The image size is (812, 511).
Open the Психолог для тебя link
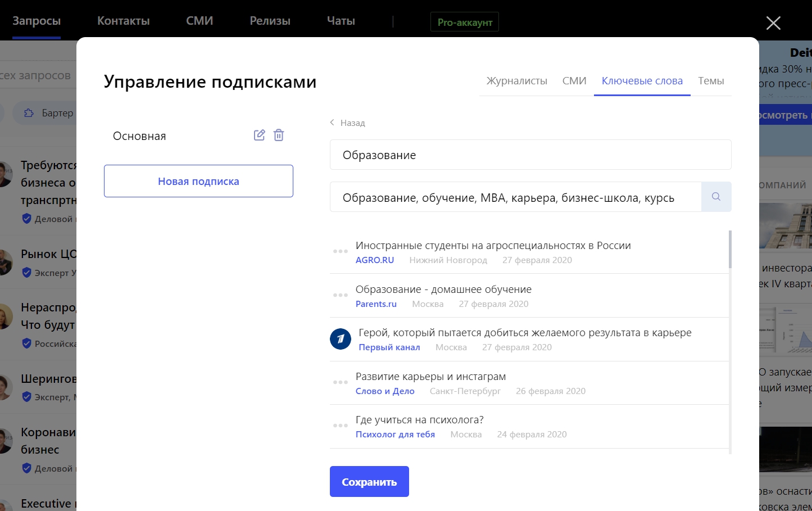point(395,435)
